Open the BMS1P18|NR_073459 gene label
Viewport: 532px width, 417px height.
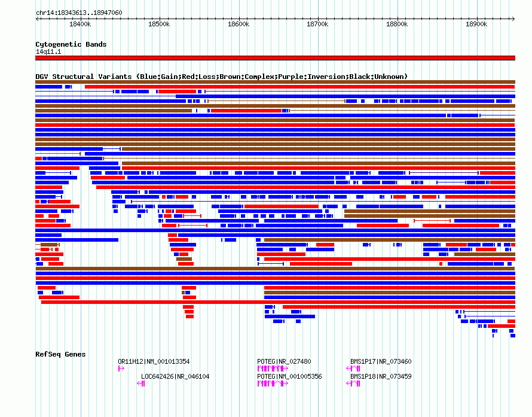381,376
